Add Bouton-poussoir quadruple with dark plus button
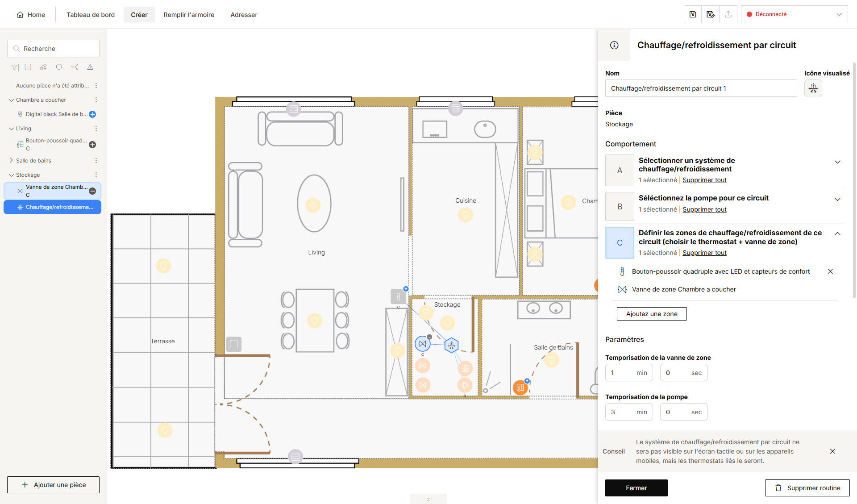This screenshot has width=857, height=504. [92, 145]
